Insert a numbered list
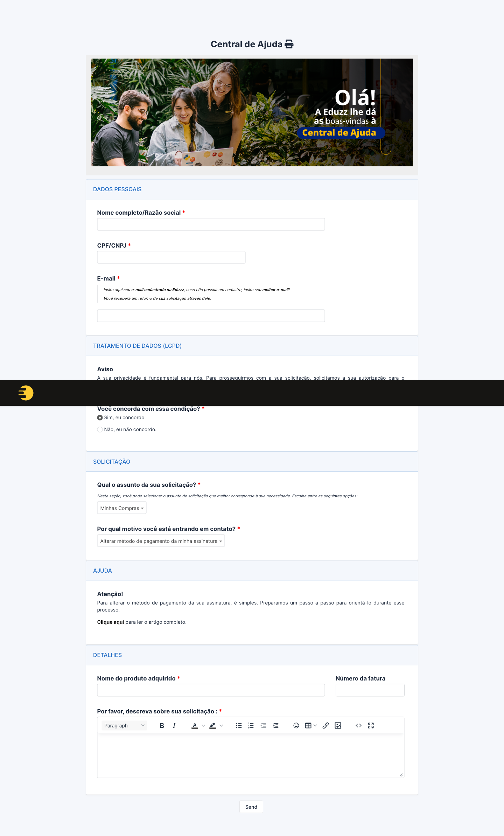 click(251, 725)
